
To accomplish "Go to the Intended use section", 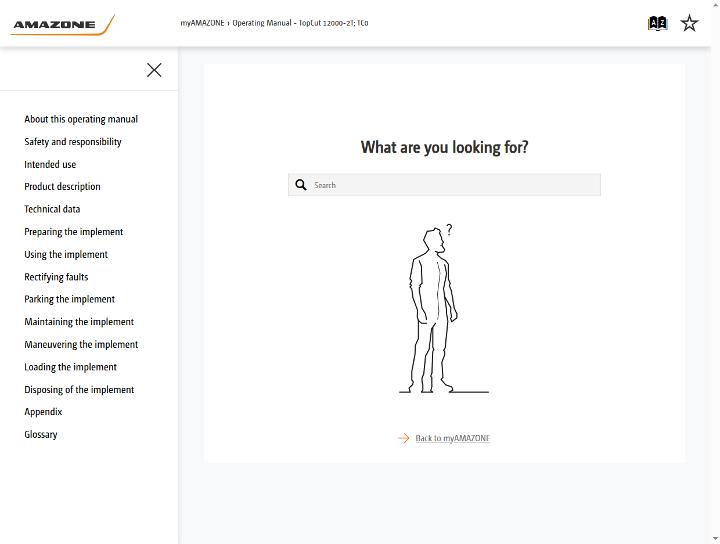I will click(50, 164).
